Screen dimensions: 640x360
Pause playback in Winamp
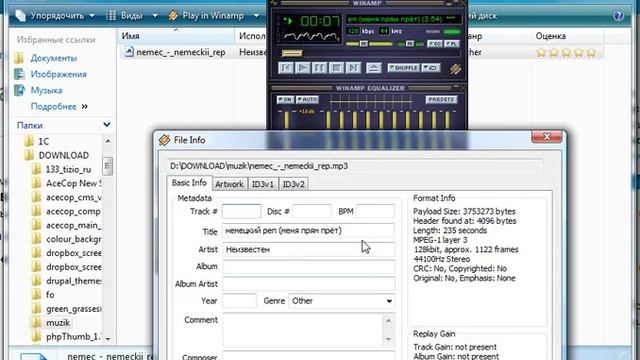319,68
